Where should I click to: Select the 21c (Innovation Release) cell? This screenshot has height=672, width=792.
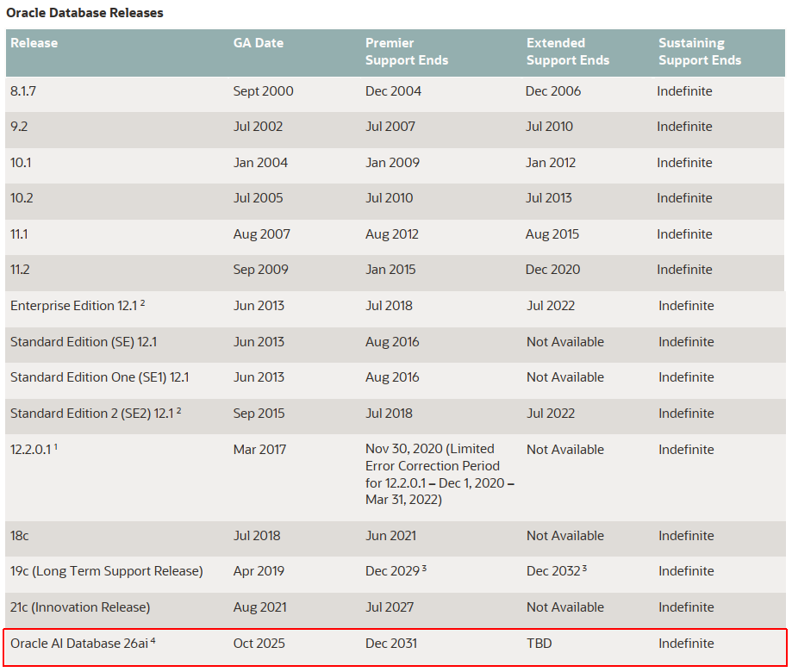click(80, 607)
